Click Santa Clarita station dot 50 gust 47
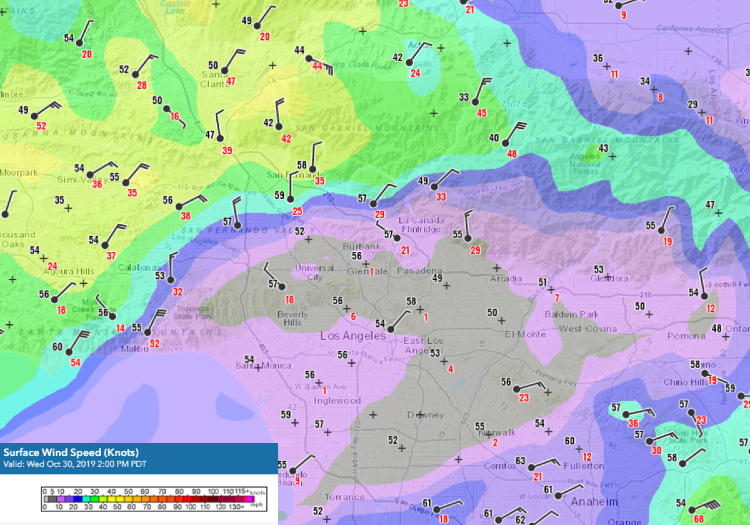750x525 pixels. coord(224,71)
